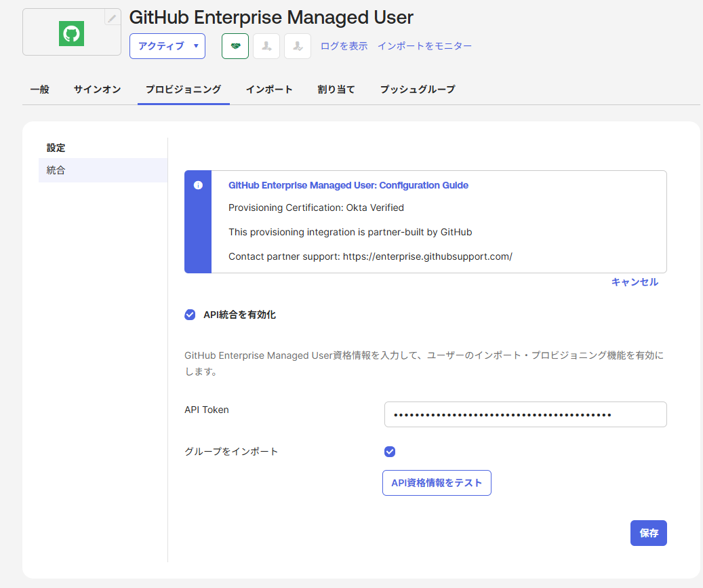The height and width of the screenshot is (588, 703).
Task: Click the キャンセル link
Action: click(x=635, y=282)
